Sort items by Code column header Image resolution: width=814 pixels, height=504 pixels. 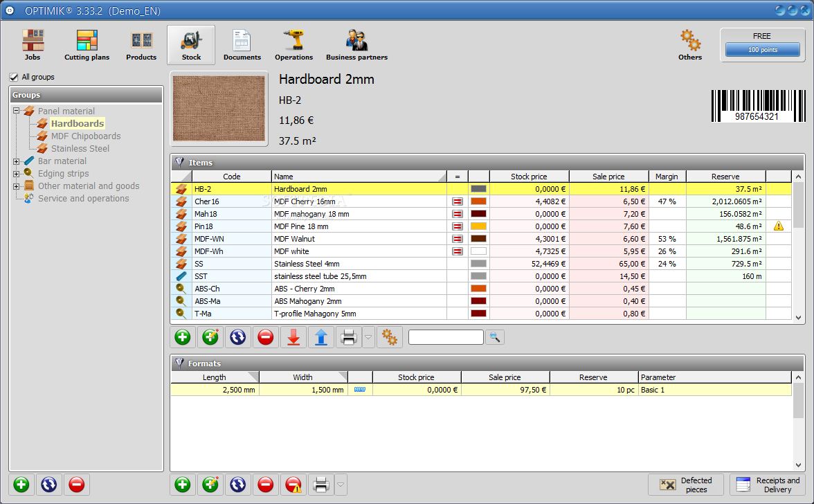coord(231,177)
